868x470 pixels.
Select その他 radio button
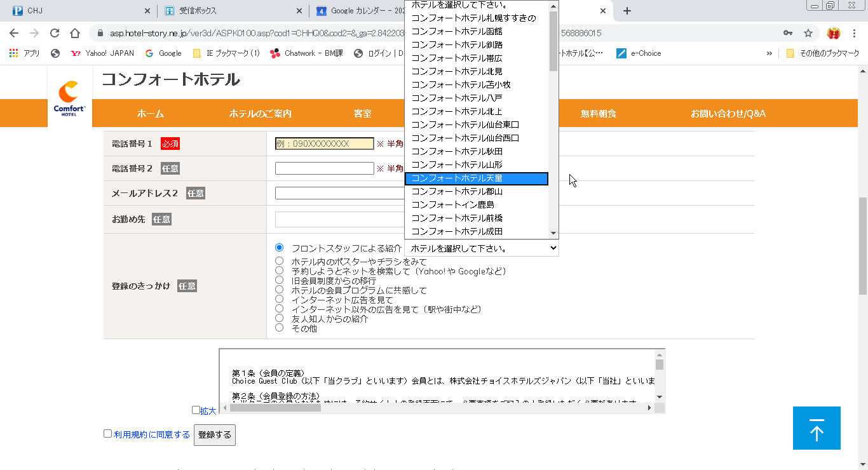(x=280, y=328)
